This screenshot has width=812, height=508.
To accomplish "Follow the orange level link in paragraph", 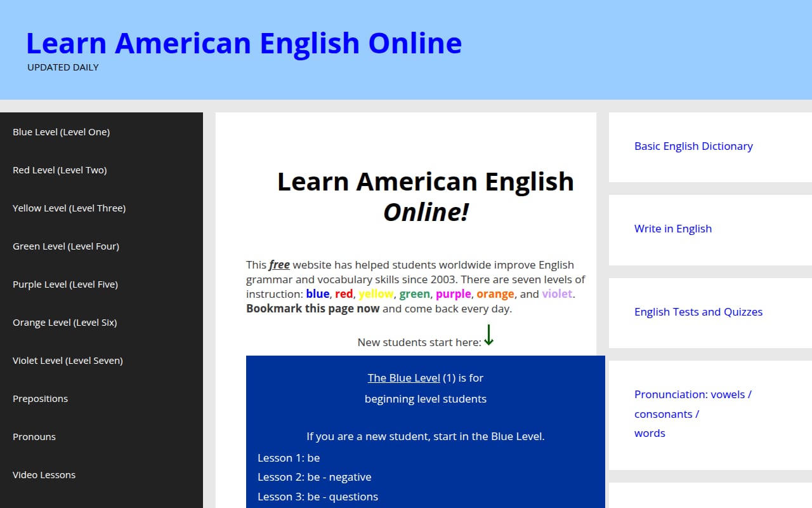I will [495, 294].
